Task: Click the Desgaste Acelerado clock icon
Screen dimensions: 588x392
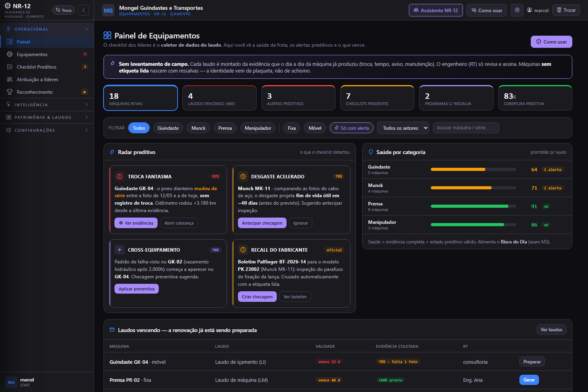Action: [243, 176]
